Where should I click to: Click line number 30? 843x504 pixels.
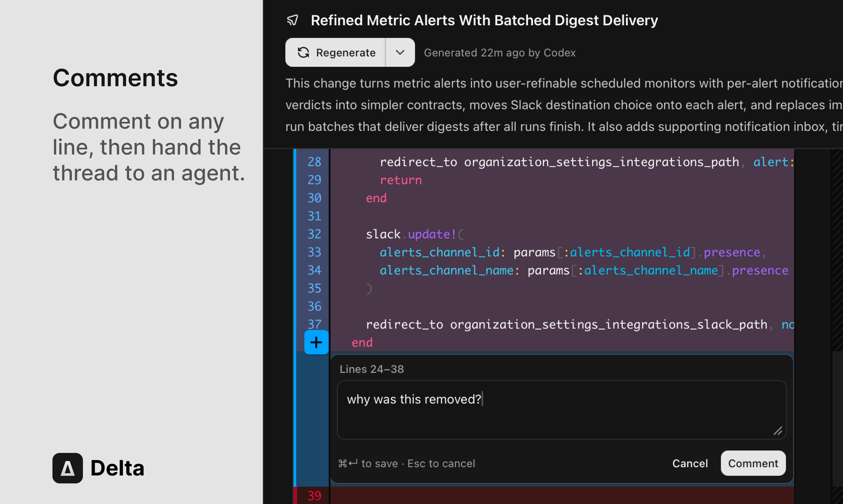coord(314,198)
